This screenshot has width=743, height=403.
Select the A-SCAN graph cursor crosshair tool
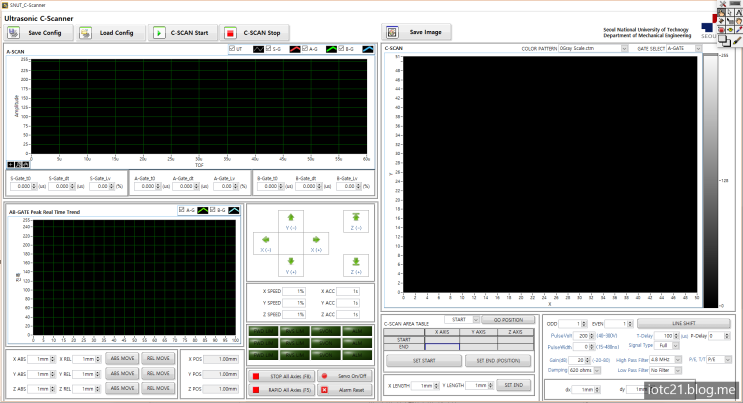click(x=10, y=165)
